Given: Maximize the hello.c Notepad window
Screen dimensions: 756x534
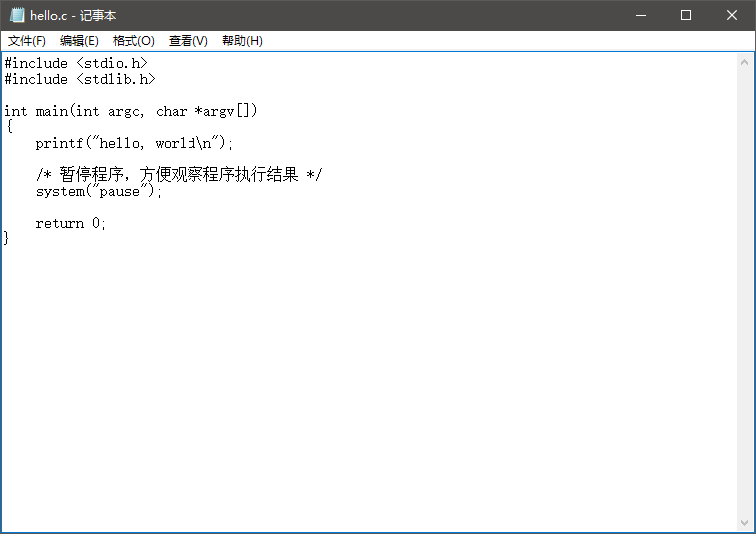Looking at the screenshot, I should click(x=686, y=15).
